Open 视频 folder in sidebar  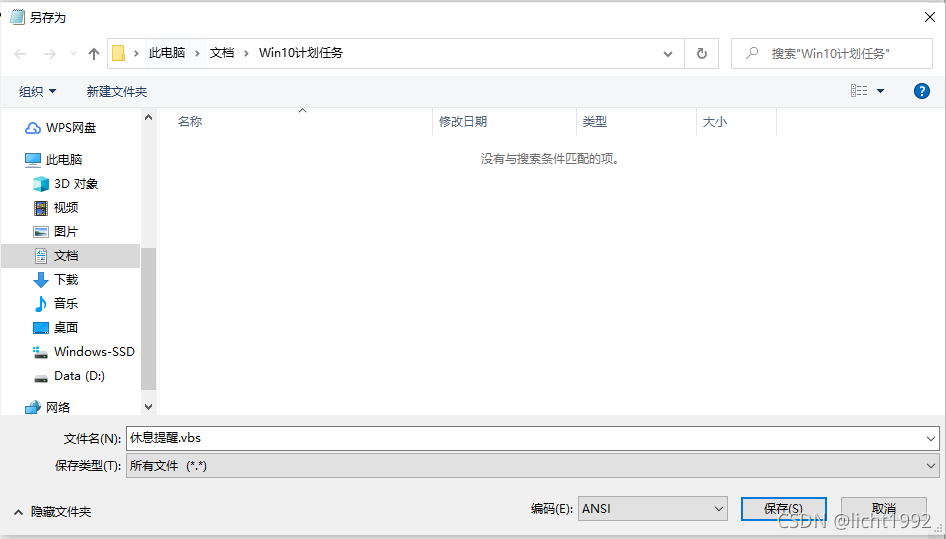coord(56,208)
